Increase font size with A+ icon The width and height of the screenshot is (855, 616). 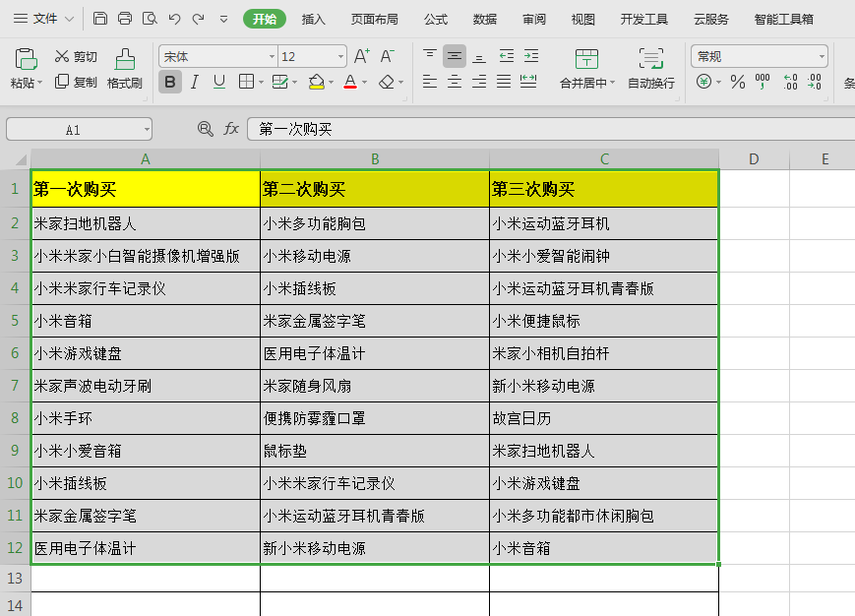pos(362,56)
